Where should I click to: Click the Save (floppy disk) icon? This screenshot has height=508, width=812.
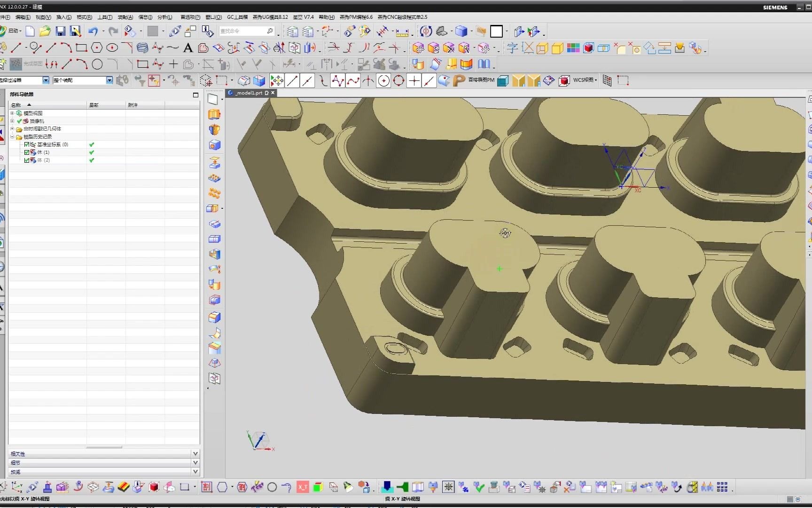tap(60, 32)
